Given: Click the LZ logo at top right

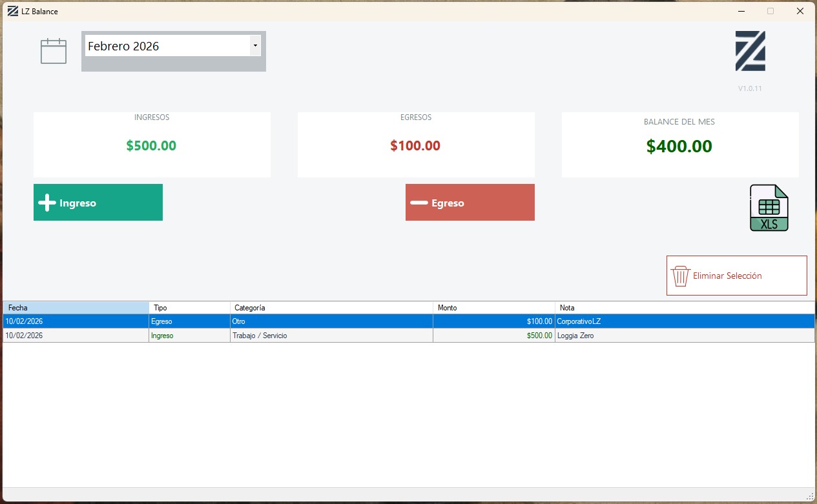Looking at the screenshot, I should coord(750,51).
